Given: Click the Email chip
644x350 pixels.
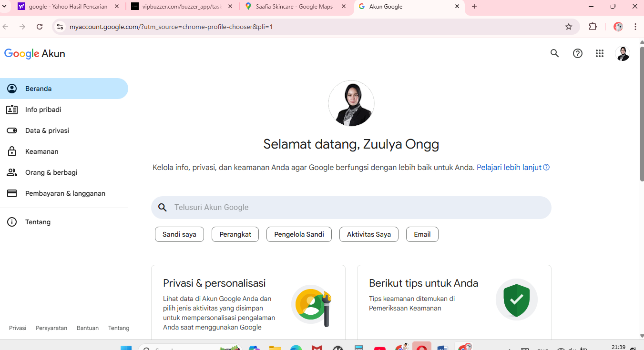Looking at the screenshot, I should (x=422, y=234).
